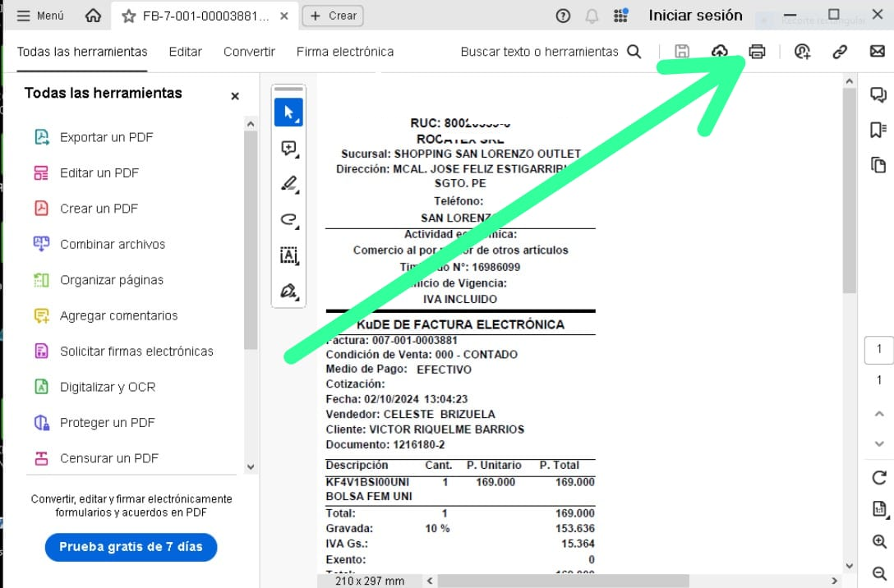
Task: Switch to the Convertir tab
Action: click(249, 52)
